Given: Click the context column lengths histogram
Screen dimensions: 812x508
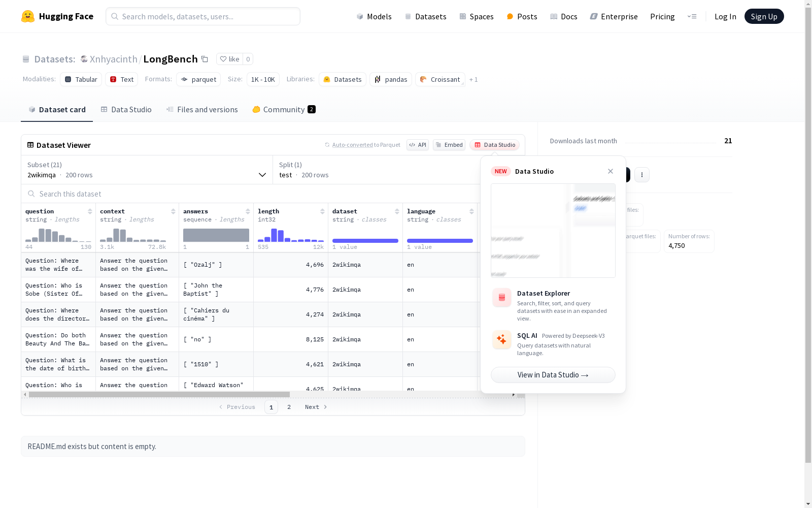Looking at the screenshot, I should click(x=133, y=235).
